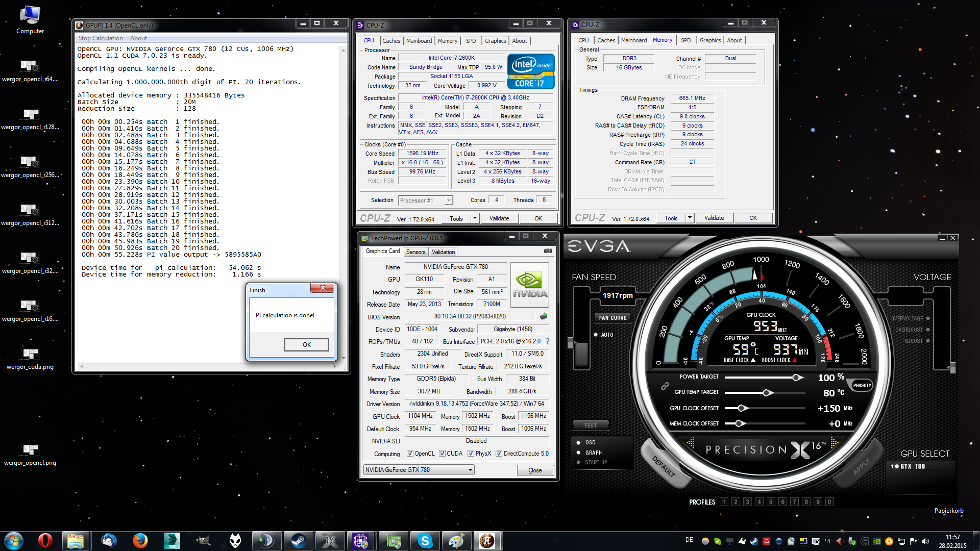Open Skype from the taskbar
Viewport: 980px width, 551px height.
425,541
